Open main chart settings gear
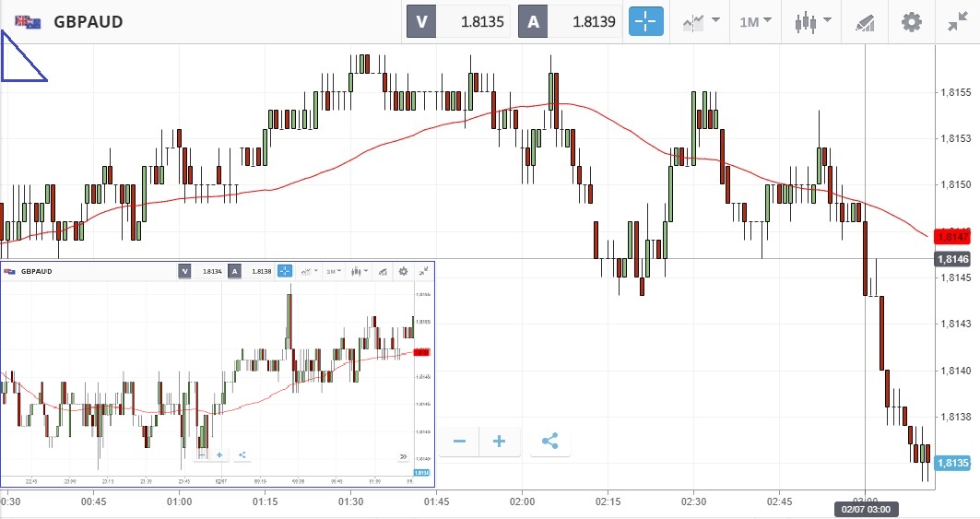Image resolution: width=980 pixels, height=519 pixels. pyautogui.click(x=911, y=21)
